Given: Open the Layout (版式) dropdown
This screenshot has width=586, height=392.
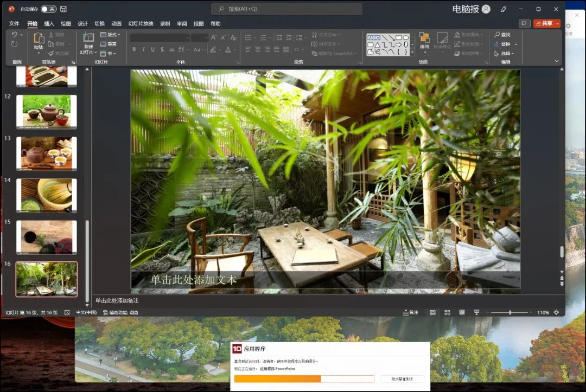Looking at the screenshot, I should click(x=112, y=35).
